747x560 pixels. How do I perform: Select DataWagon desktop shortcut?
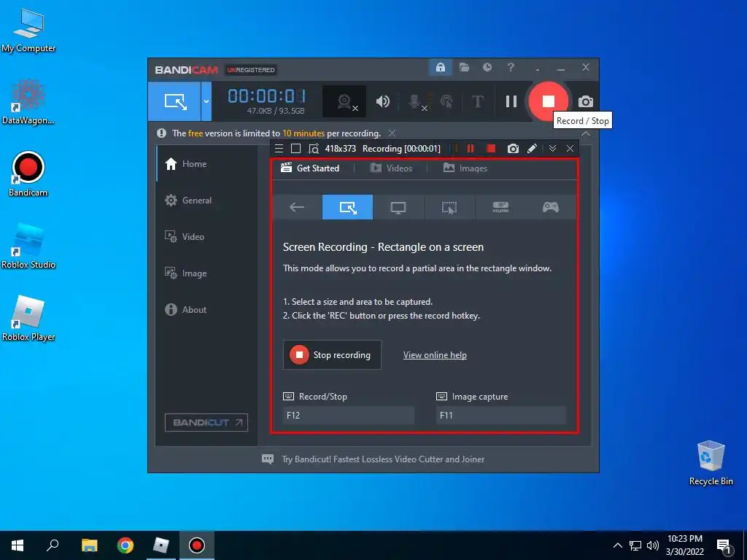click(28, 102)
